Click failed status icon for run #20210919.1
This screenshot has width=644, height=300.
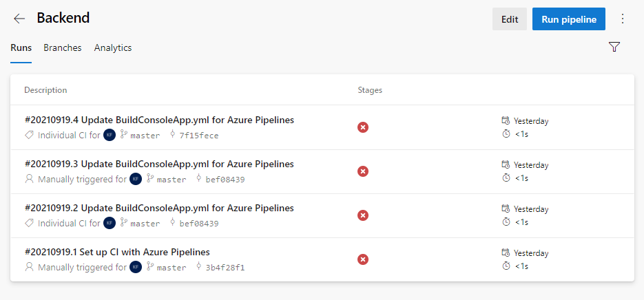click(363, 259)
